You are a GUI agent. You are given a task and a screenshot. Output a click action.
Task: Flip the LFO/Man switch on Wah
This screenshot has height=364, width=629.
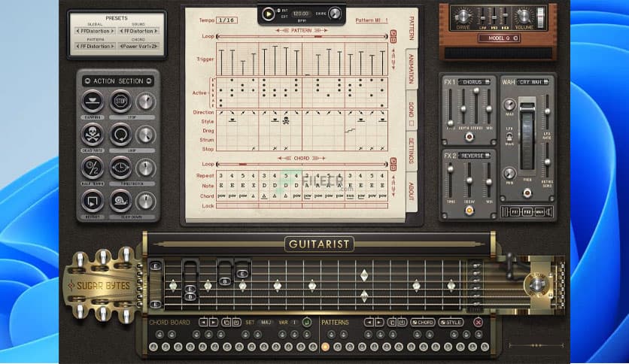click(509, 138)
